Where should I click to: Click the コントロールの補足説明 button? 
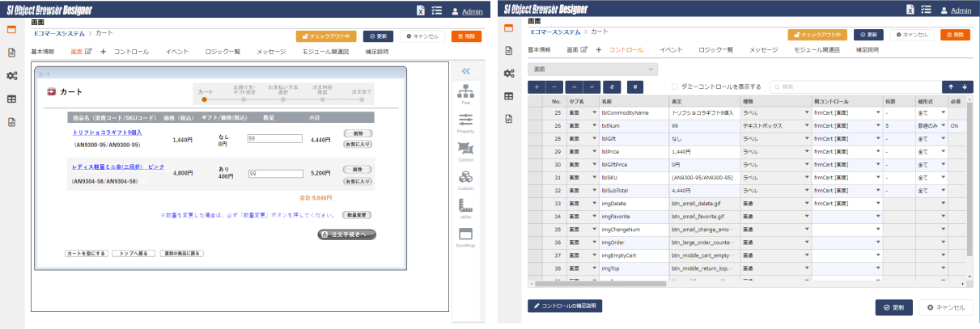coord(565,306)
